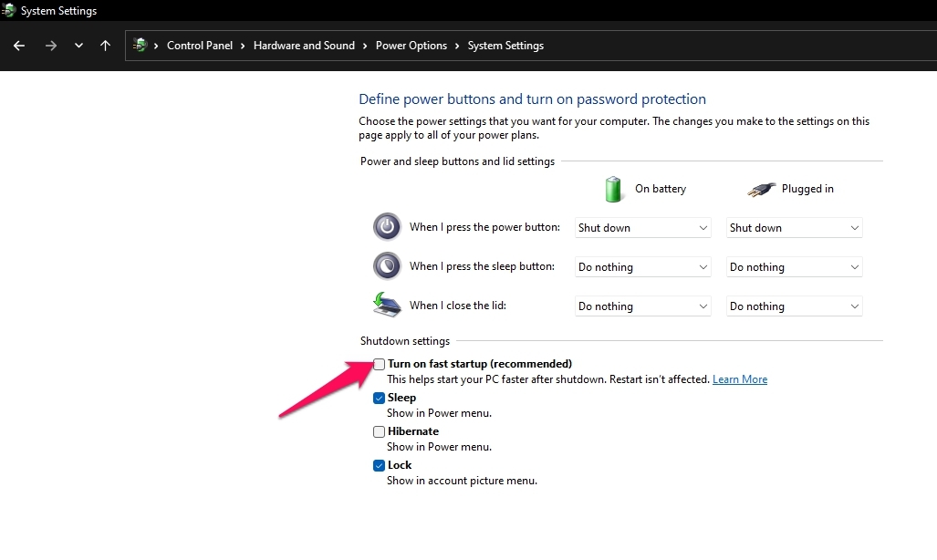Click the 'When I press the power button:' label
Viewport: 937px width, 560px height.
(x=484, y=227)
